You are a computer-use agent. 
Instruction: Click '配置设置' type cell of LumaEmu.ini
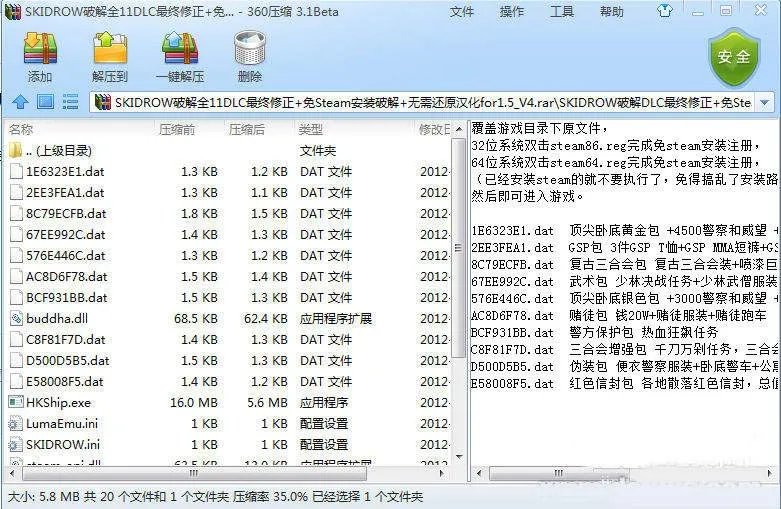pos(324,423)
